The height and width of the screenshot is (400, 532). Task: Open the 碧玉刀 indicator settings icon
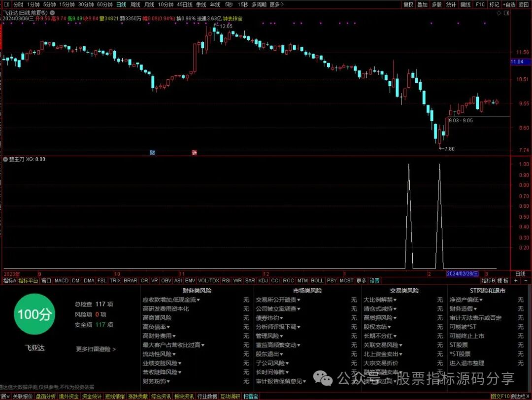tap(5, 159)
